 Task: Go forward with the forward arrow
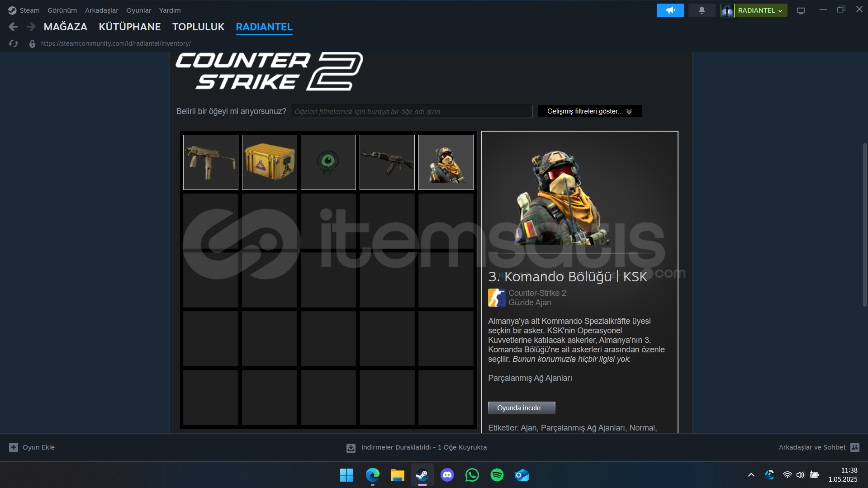(31, 27)
